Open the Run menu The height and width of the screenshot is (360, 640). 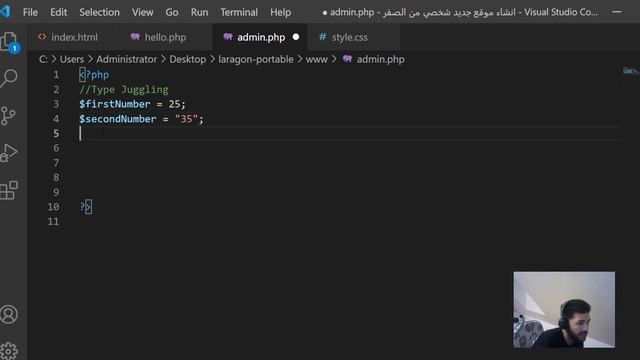point(199,12)
